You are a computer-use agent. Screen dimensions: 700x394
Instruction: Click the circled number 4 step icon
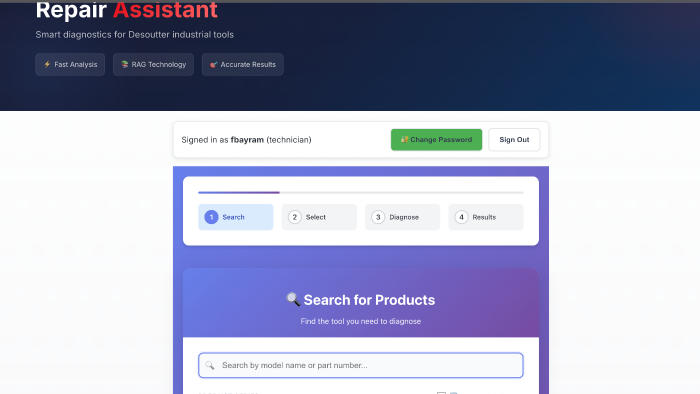pyautogui.click(x=461, y=217)
